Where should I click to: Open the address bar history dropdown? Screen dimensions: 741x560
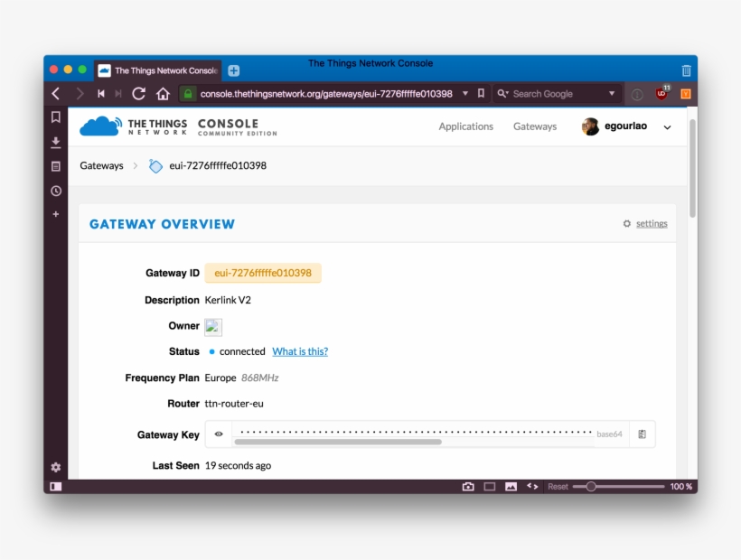click(465, 93)
